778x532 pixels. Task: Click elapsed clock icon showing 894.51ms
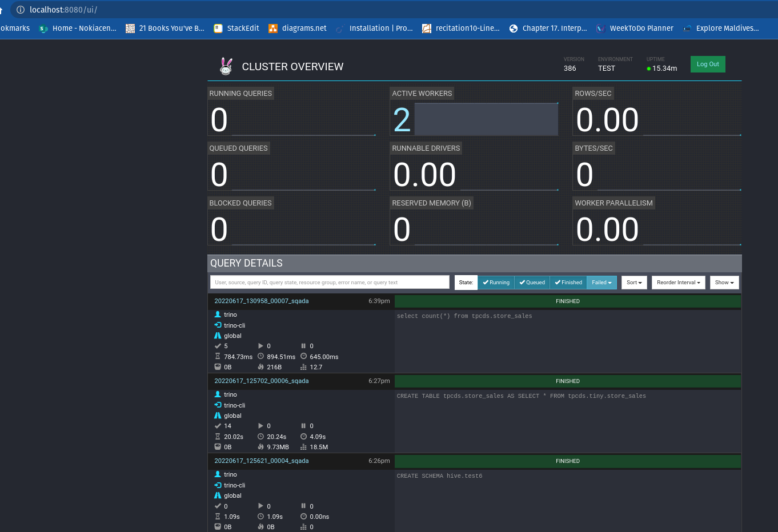coord(260,356)
